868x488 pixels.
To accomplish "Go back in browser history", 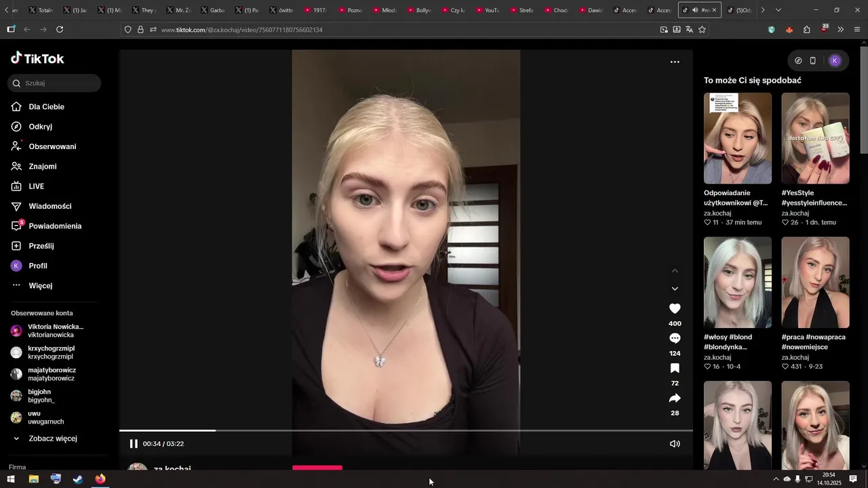I will point(27,29).
